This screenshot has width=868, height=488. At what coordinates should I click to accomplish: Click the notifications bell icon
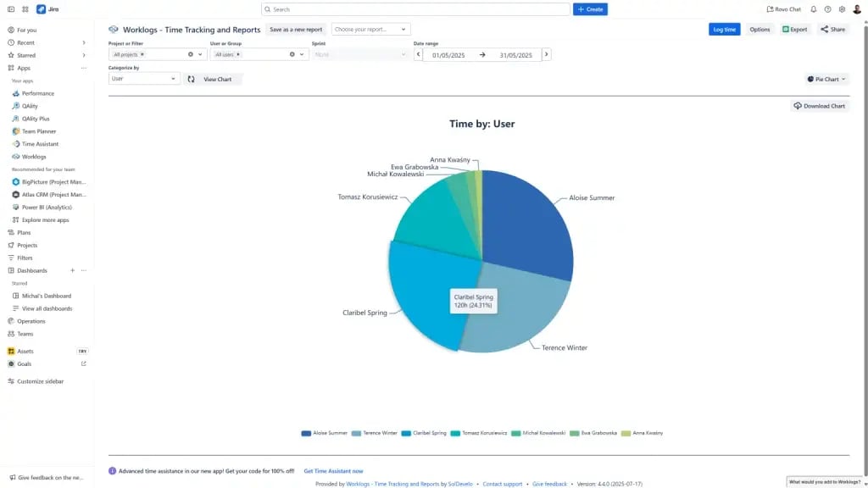pyautogui.click(x=814, y=9)
